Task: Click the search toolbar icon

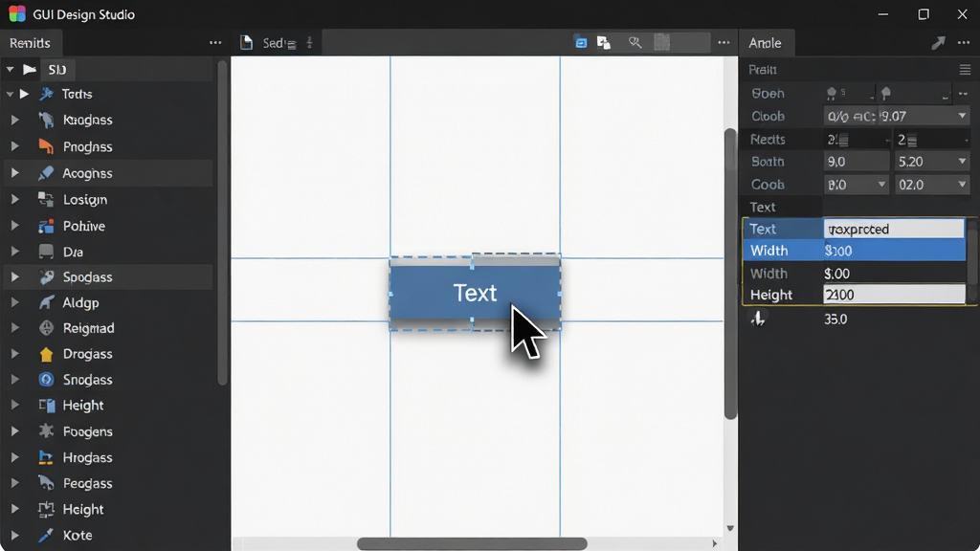Action: (x=635, y=42)
